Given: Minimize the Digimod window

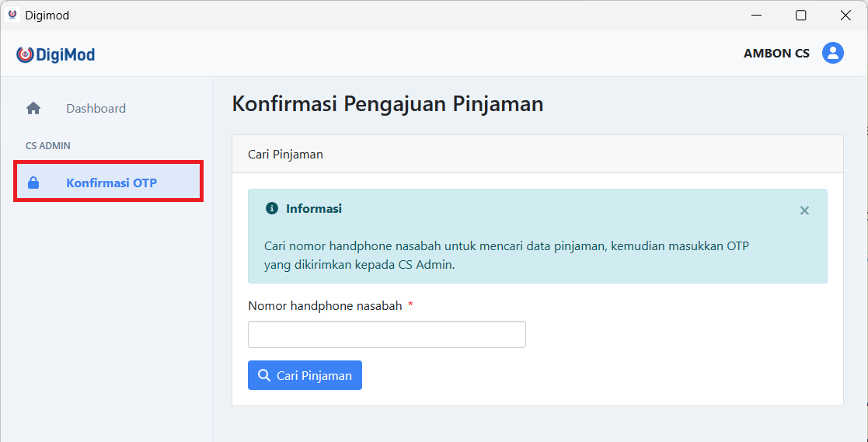Looking at the screenshot, I should pos(756,15).
